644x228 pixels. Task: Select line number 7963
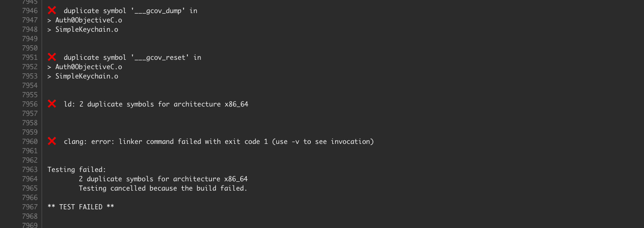(30, 170)
